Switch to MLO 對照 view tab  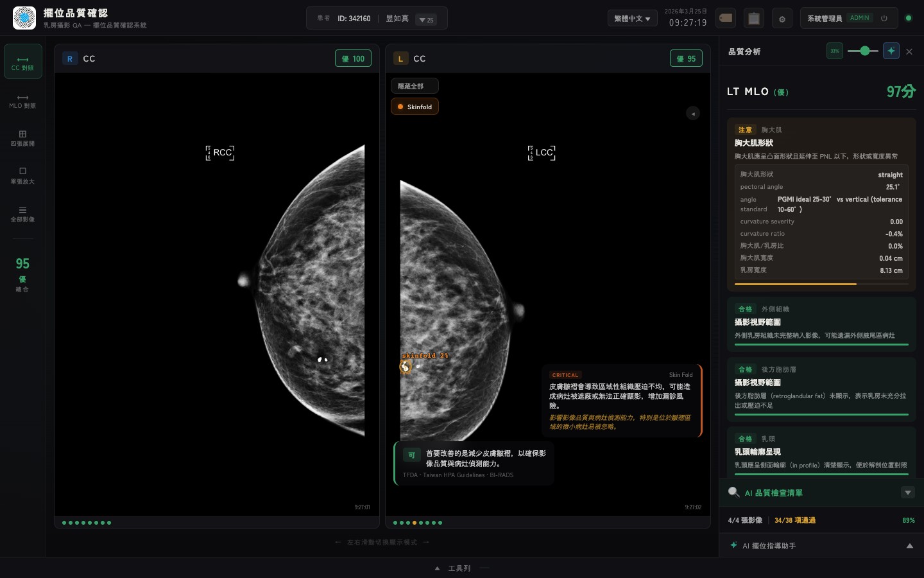point(22,100)
